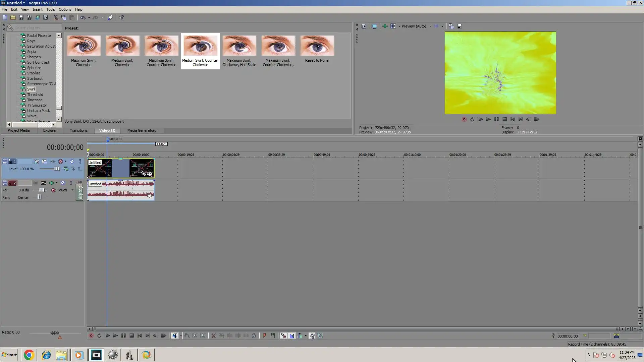Open Preview (Auto) quality dropdown

pyautogui.click(x=430, y=26)
